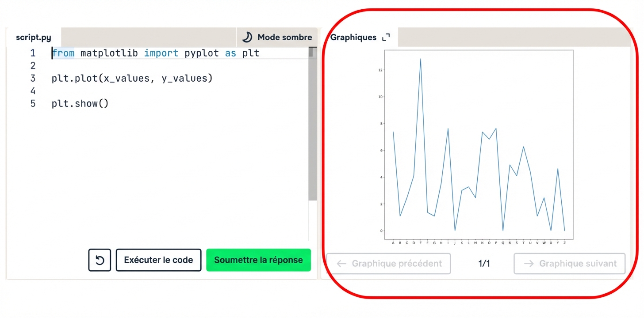Switch to the script.py tab
This screenshot has width=644, height=318.
coord(33,37)
